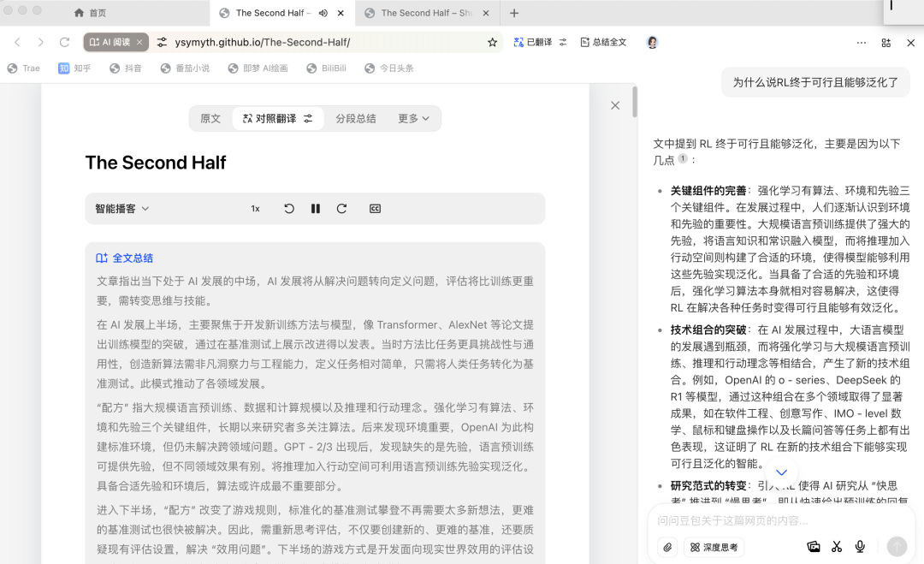Skip forward in podcast playback

[x=341, y=209]
